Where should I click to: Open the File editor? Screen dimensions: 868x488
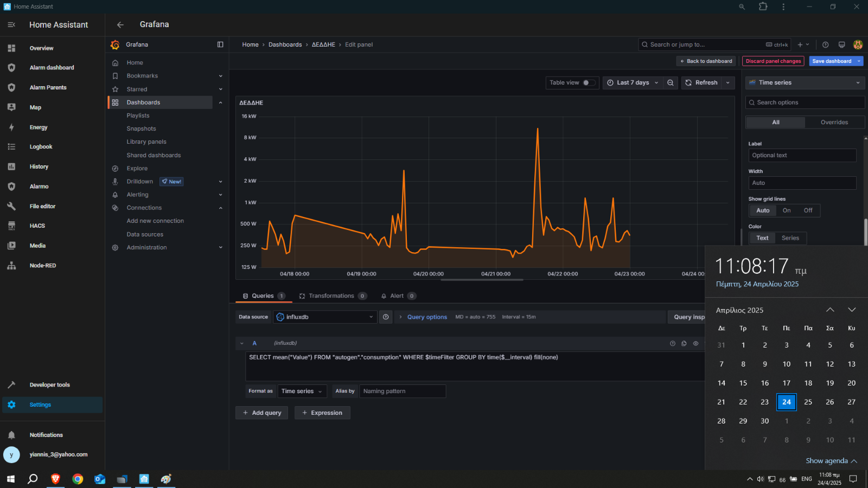coord(53,207)
